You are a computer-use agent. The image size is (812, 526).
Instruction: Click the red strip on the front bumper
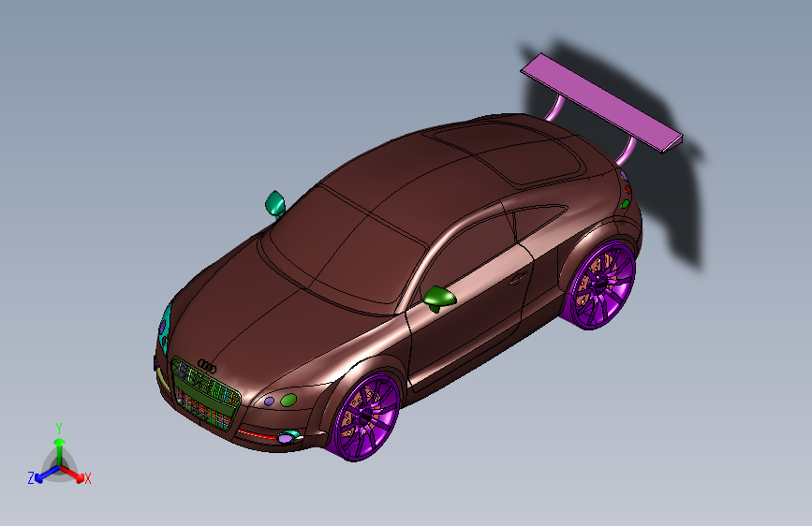257,434
